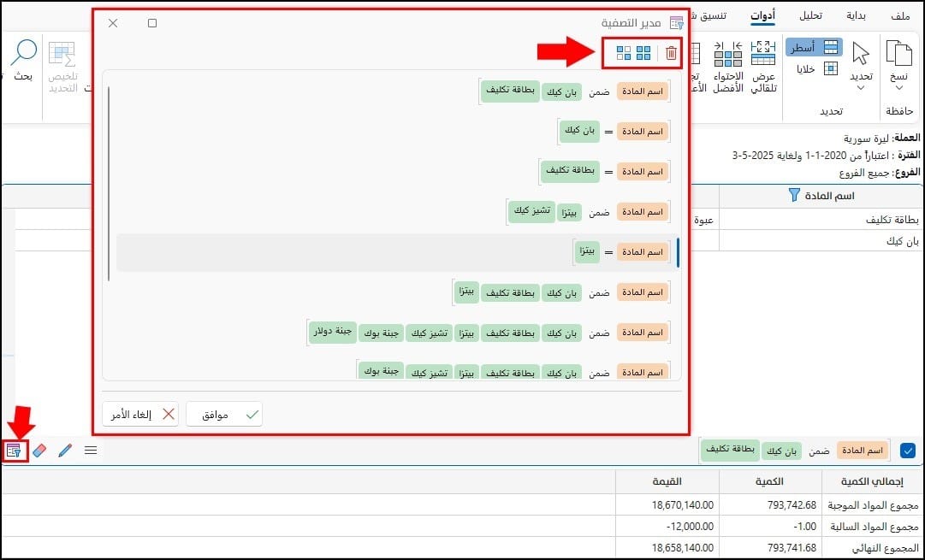Click 'جبنة بوك' tag in last partially visible row
This screenshot has height=560, width=925.
381,371
